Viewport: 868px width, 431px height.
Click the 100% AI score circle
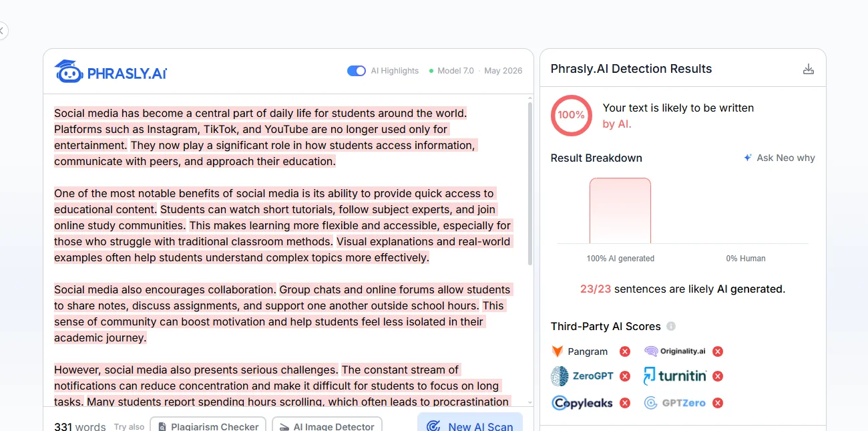point(572,115)
